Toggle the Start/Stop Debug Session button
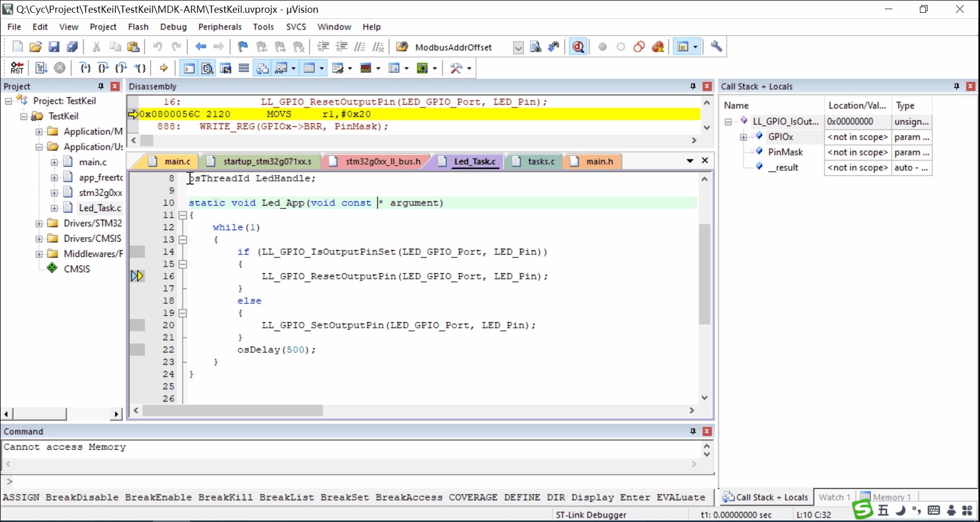980x522 pixels. tap(578, 47)
